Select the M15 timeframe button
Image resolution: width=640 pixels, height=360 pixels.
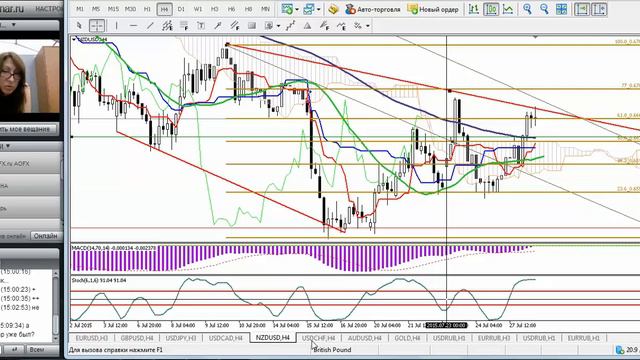coord(113,9)
